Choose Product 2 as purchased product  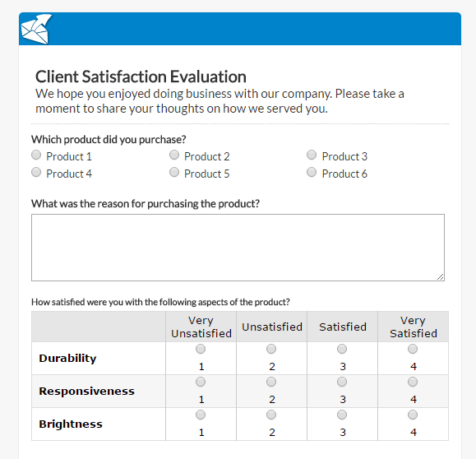tap(174, 155)
